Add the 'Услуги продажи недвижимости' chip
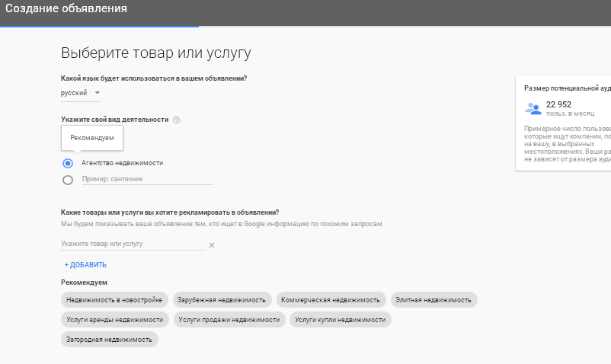The height and width of the screenshot is (364, 611). tap(229, 320)
